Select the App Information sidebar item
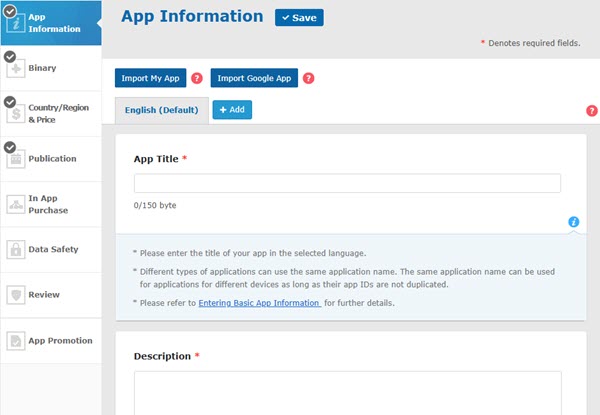The height and width of the screenshot is (415, 600). click(51, 23)
